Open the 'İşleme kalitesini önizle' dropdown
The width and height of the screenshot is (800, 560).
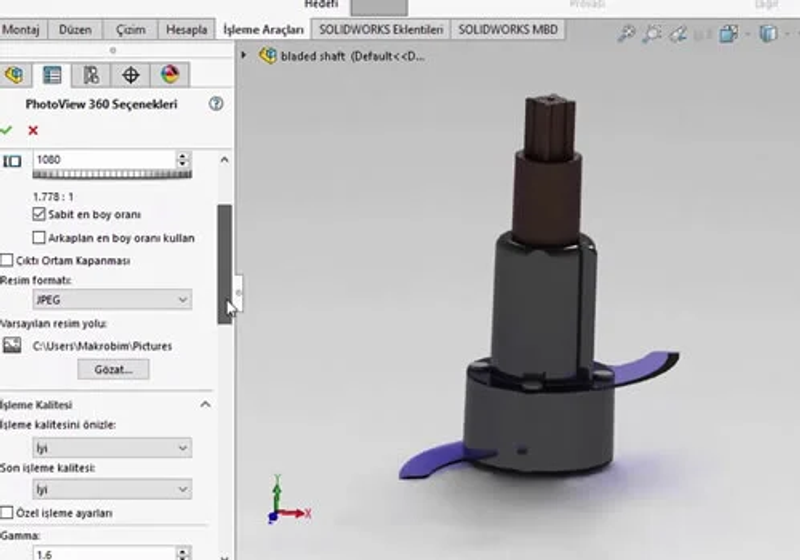pos(112,448)
